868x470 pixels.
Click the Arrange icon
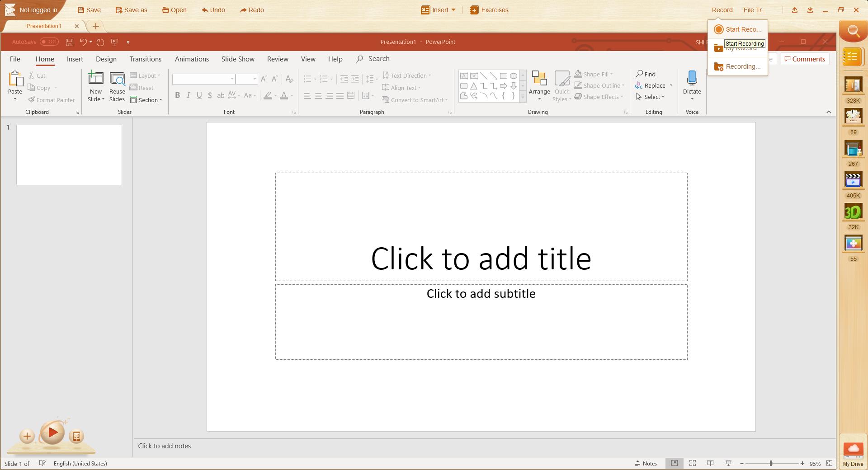tap(539, 78)
